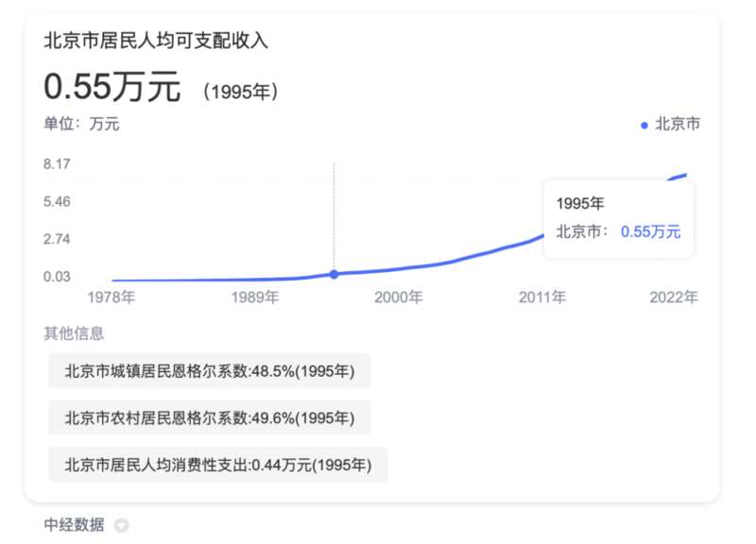The width and height of the screenshot is (756, 544).
Task: Click the 5.46 y-axis value
Action: pos(57,201)
